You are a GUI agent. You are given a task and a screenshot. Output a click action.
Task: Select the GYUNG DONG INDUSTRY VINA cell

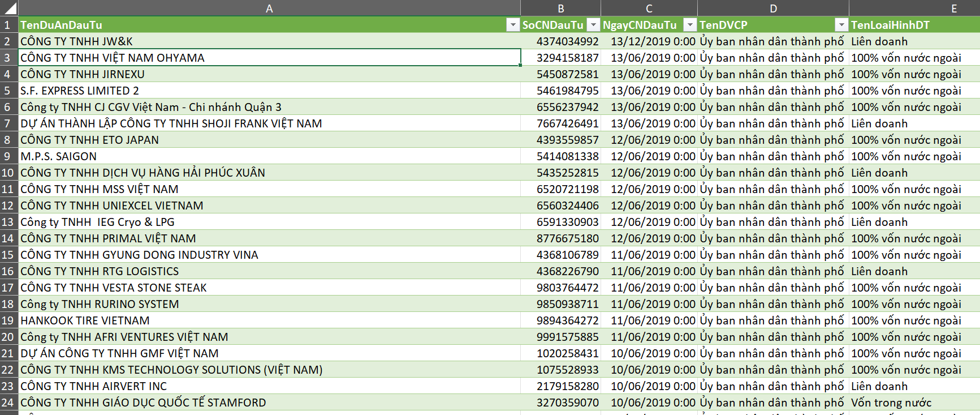click(x=269, y=255)
